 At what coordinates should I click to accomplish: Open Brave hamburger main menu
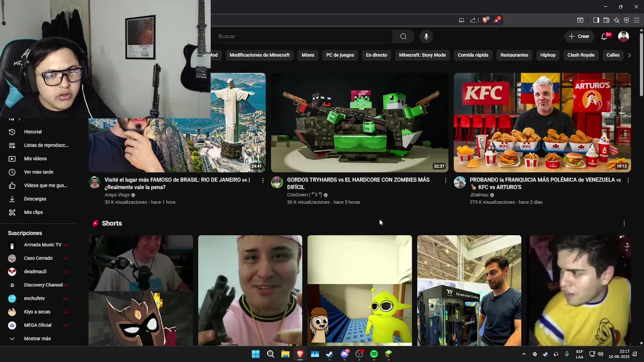[x=636, y=20]
